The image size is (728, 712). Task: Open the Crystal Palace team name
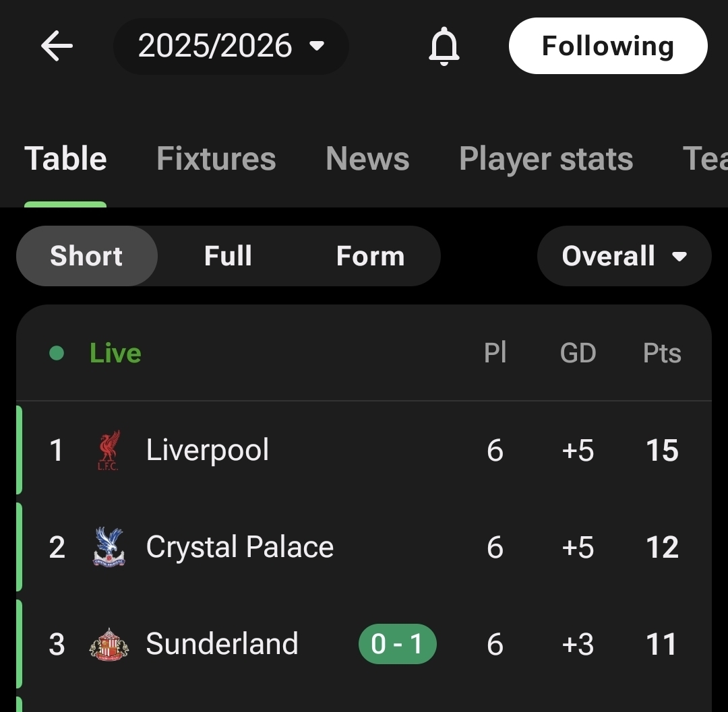tap(239, 547)
